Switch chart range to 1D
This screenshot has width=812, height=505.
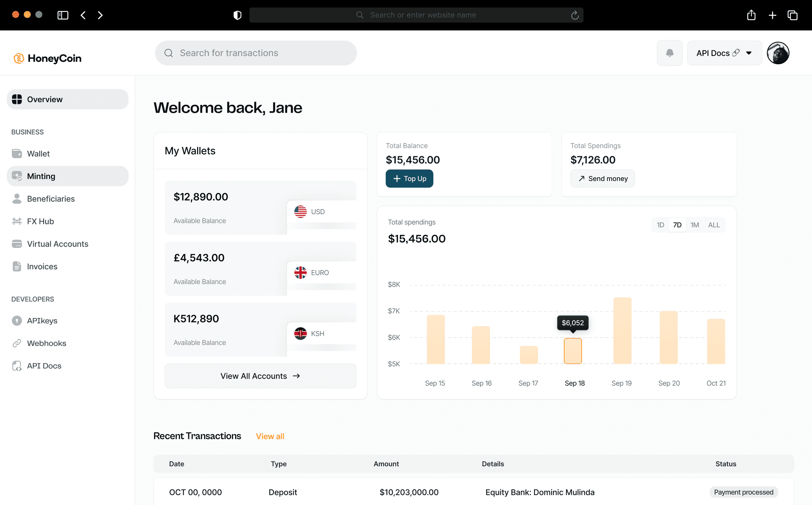(660, 225)
